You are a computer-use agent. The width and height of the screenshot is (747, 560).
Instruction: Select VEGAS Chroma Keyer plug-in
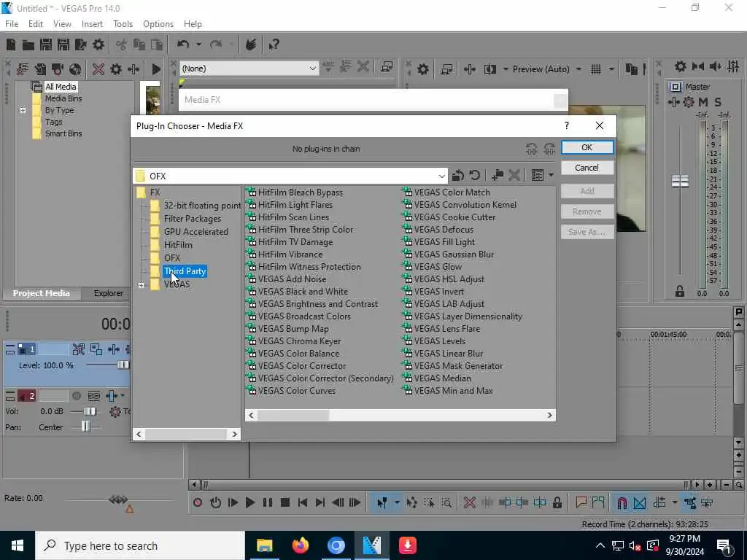coord(299,341)
